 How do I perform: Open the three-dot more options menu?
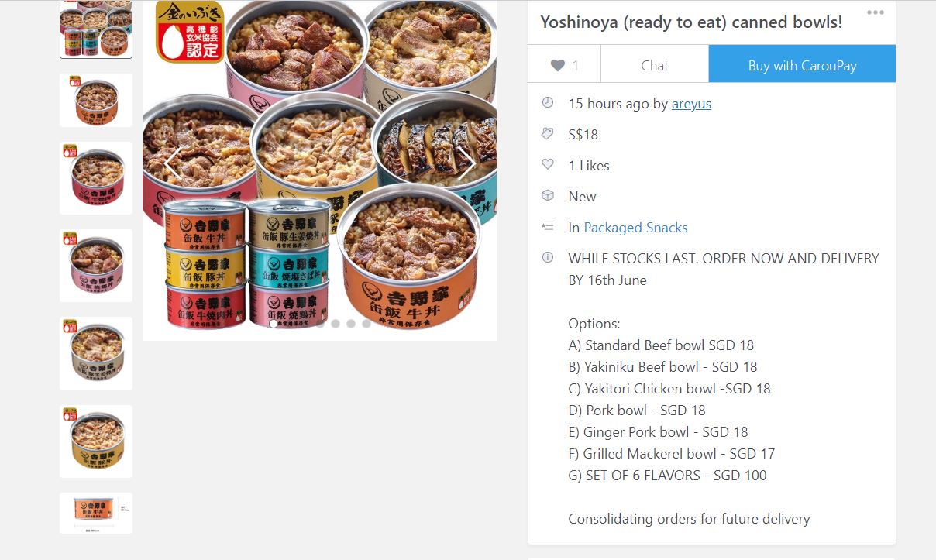pos(876,12)
